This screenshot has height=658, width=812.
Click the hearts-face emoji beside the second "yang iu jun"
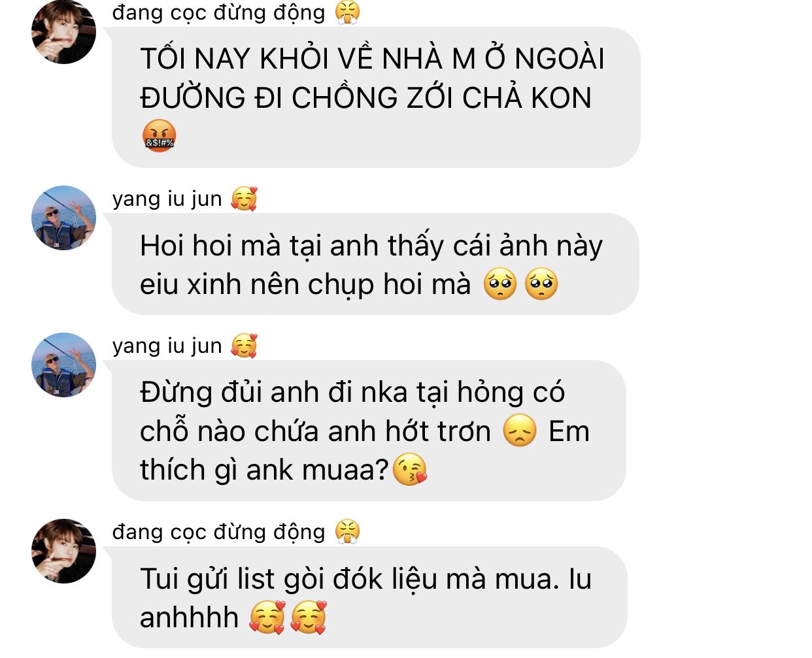244,346
